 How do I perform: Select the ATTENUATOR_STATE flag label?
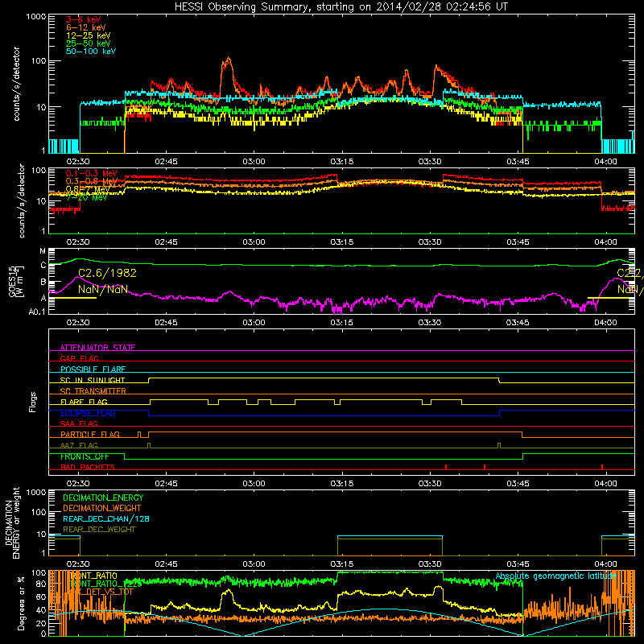[x=97, y=348]
